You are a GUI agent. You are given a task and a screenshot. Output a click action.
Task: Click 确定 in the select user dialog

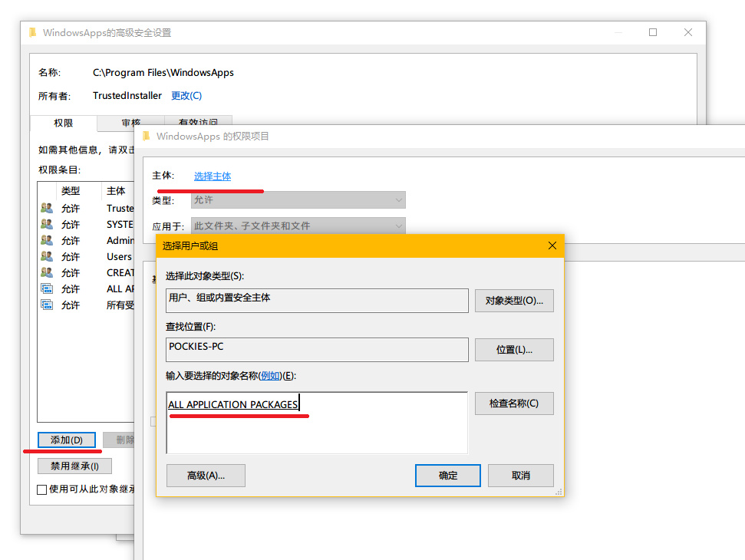(x=448, y=476)
